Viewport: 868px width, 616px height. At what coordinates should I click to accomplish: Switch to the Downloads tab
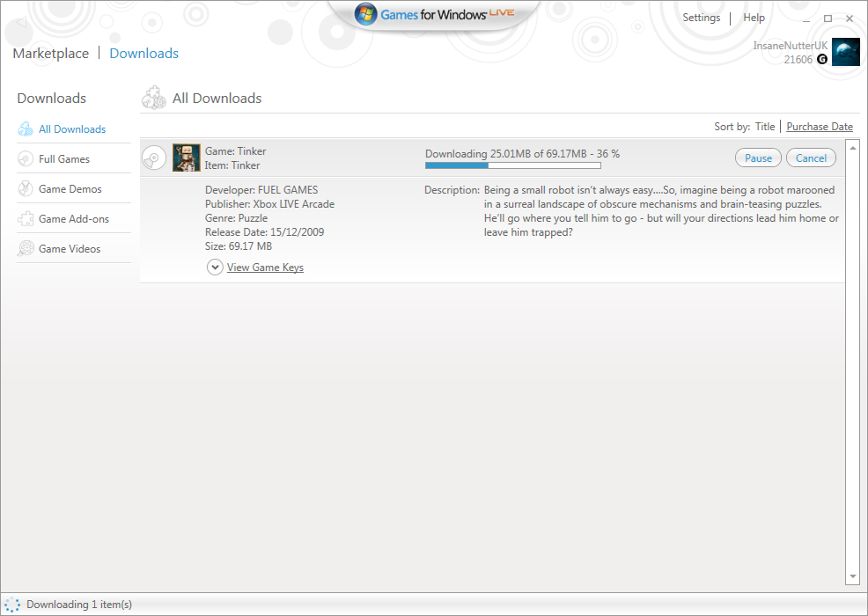point(143,53)
